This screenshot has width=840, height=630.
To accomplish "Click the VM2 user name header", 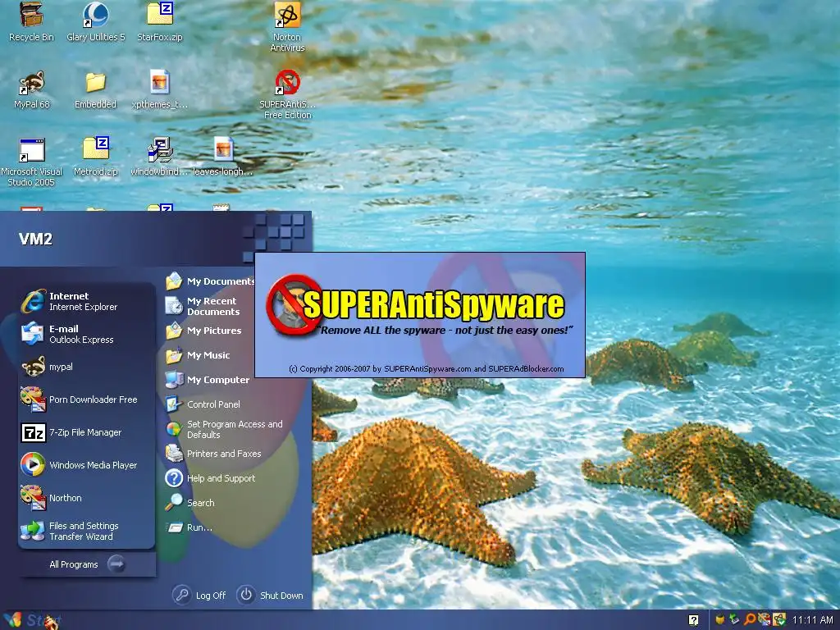I will coord(35,239).
